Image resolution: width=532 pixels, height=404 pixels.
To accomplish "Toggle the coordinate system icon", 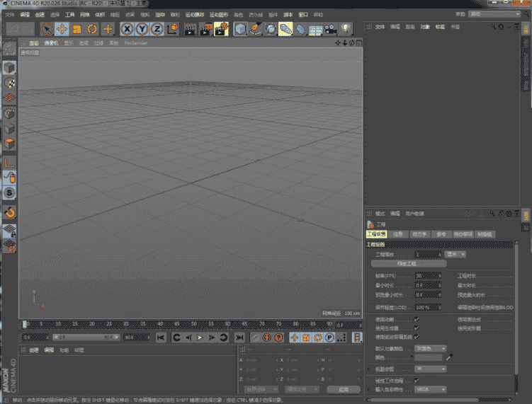I will point(173,29).
